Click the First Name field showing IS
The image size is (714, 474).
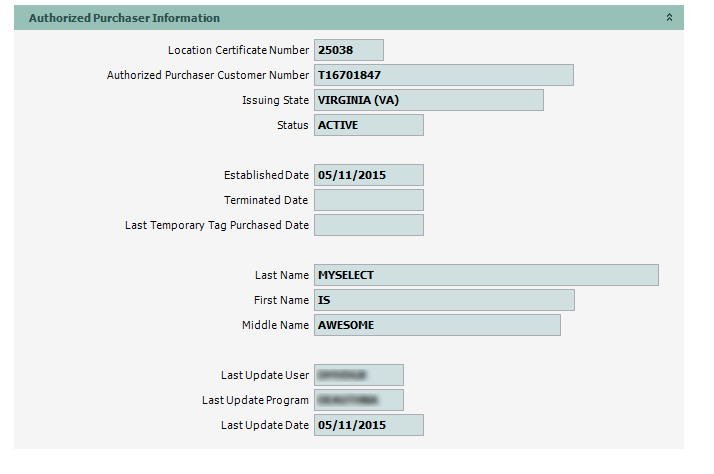point(443,300)
